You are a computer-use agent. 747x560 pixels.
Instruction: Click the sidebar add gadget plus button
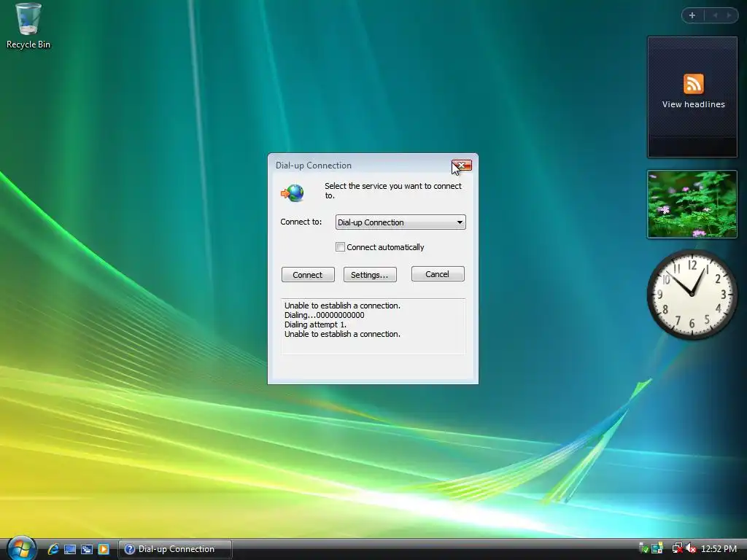[x=692, y=15]
